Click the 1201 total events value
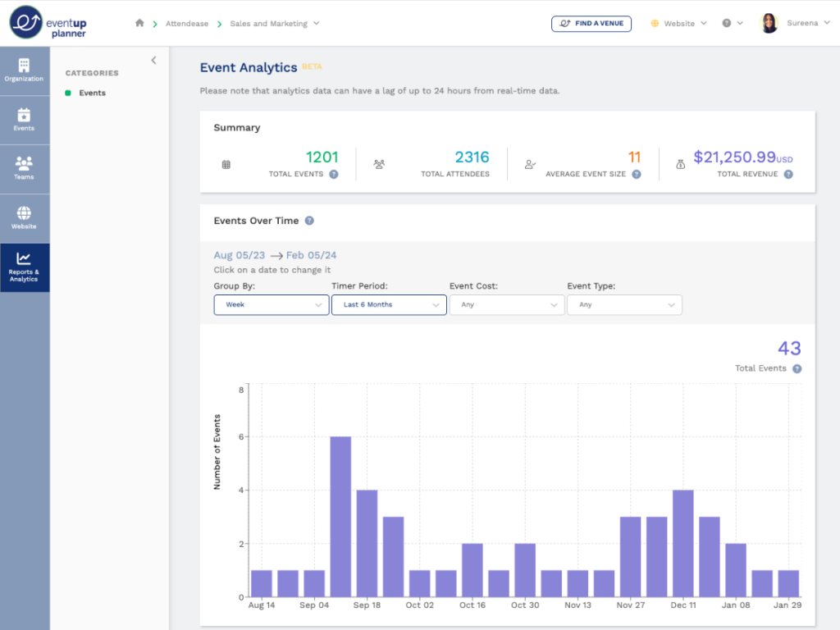Viewport: 840px width, 630px height. (322, 157)
